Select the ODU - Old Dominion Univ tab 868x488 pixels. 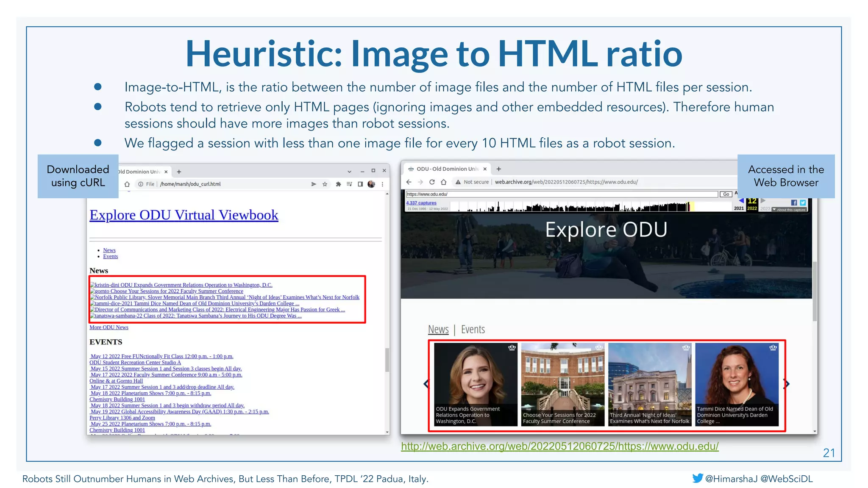point(447,169)
